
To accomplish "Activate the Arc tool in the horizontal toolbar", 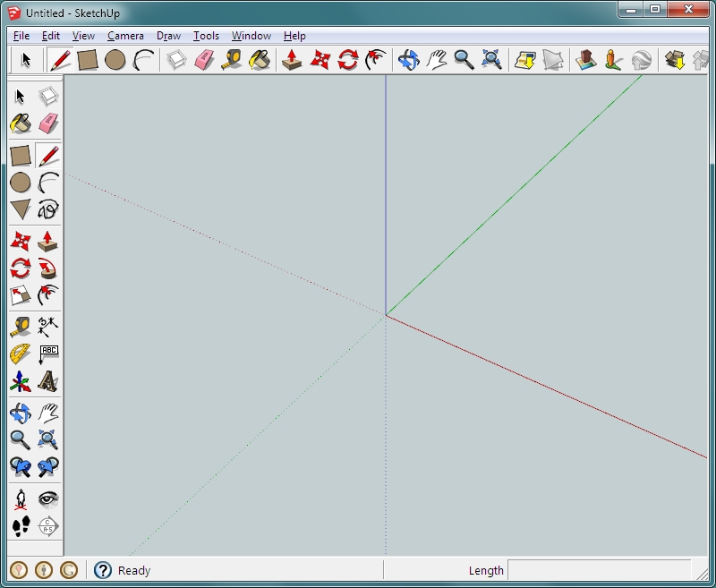I will coord(143,60).
